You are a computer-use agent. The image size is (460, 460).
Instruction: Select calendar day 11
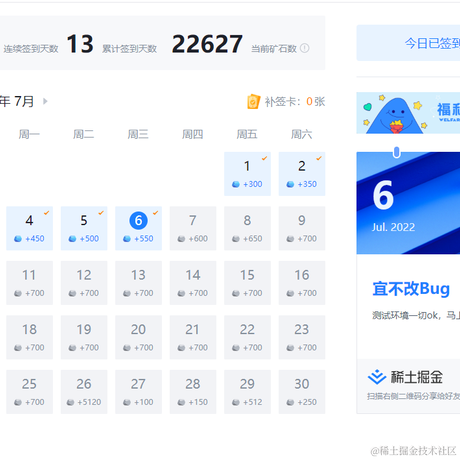click(x=30, y=283)
